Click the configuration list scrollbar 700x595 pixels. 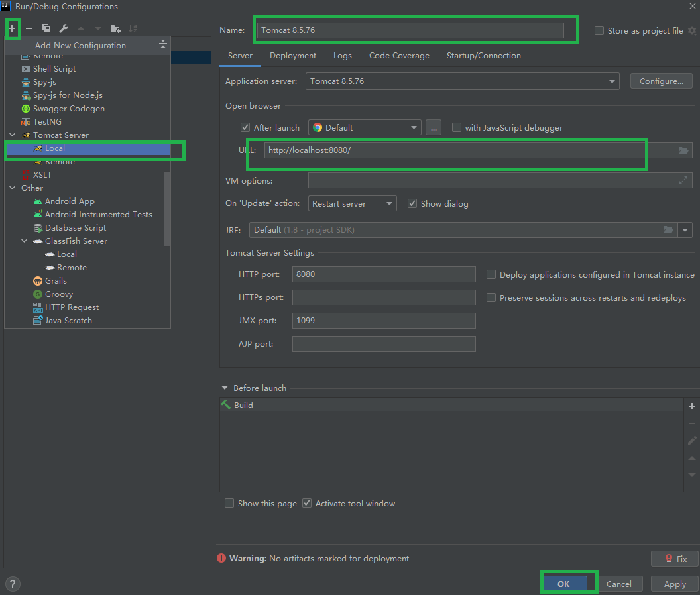[x=167, y=209]
